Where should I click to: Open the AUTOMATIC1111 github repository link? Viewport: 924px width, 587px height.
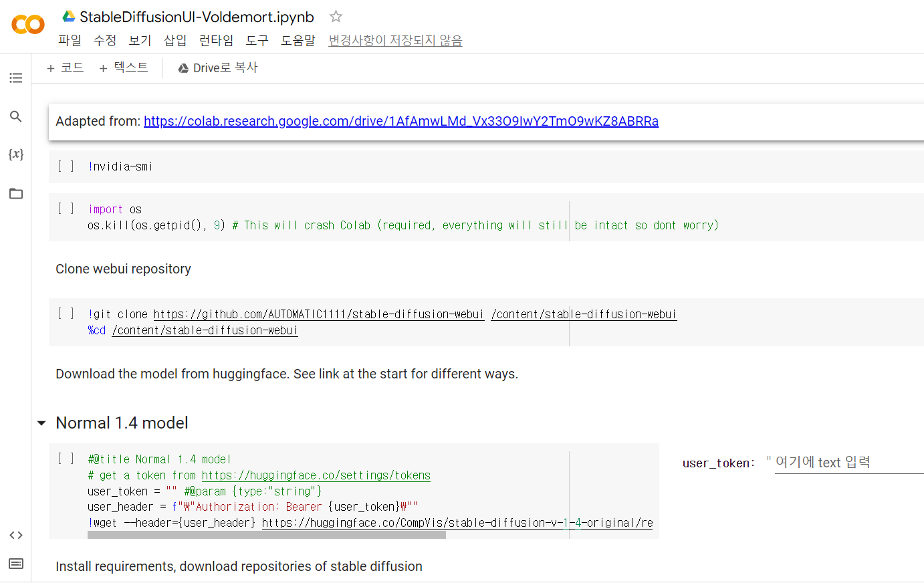[x=318, y=314]
